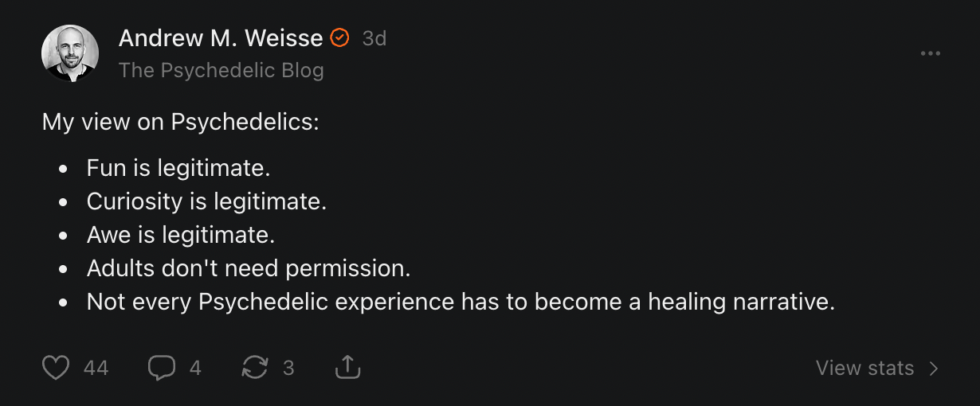Open the three-dot more options menu
The height and width of the screenshot is (406, 980).
(931, 53)
